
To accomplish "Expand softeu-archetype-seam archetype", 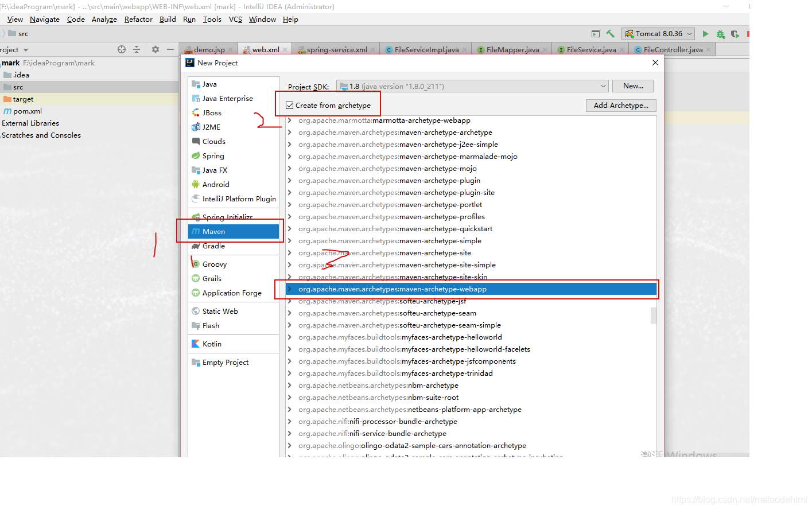I will pos(290,313).
